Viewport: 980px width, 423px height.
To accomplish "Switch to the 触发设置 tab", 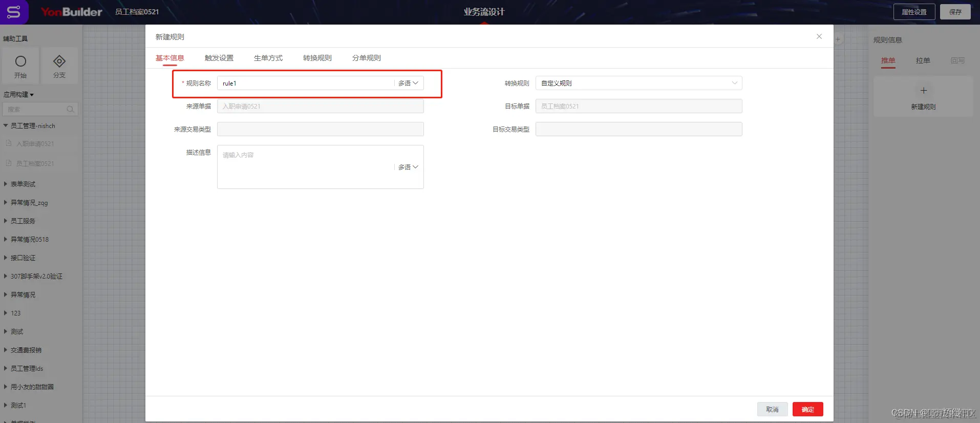I will pos(219,58).
